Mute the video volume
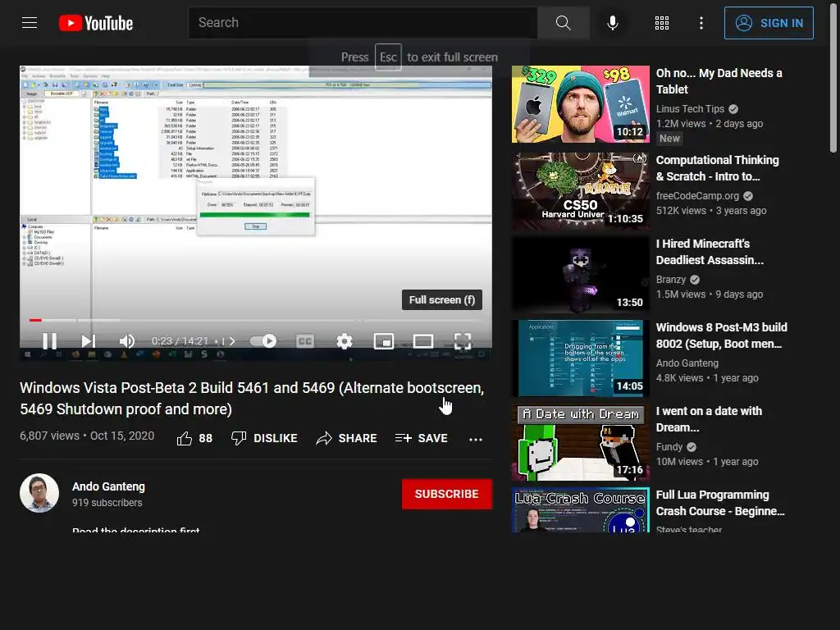 [127, 341]
